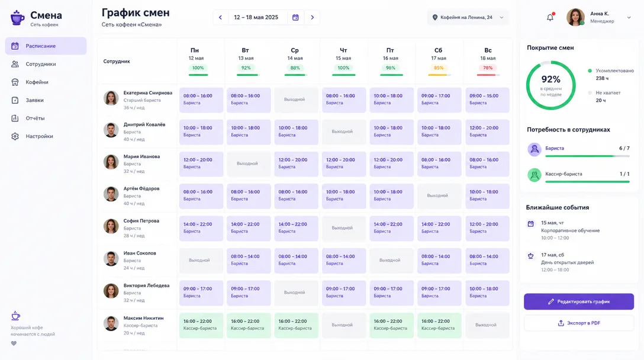
Task: Click the Смена coffee cup logo
Action: point(17,18)
